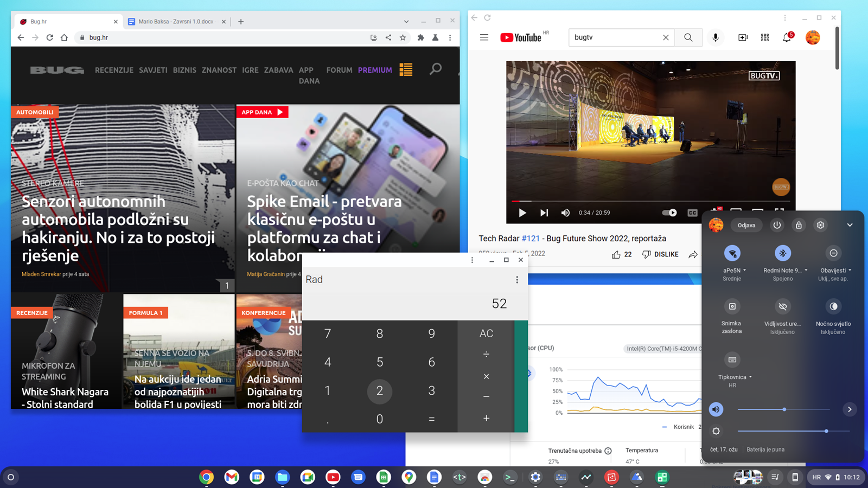Open Chrome three-dot menu

(x=450, y=37)
